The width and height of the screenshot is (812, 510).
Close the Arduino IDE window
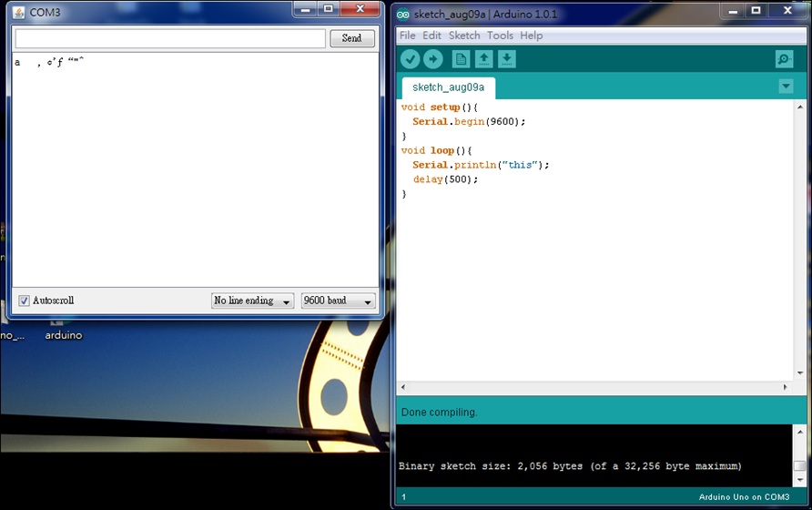click(x=787, y=11)
